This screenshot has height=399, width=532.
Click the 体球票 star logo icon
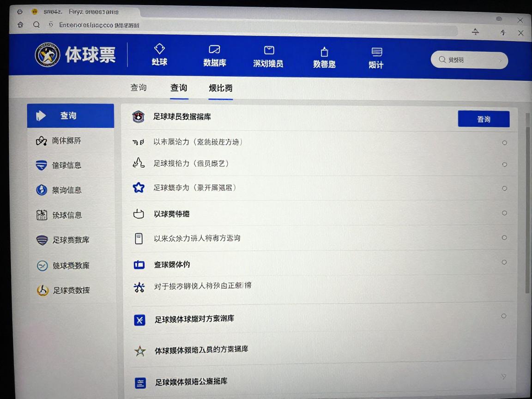(47, 54)
